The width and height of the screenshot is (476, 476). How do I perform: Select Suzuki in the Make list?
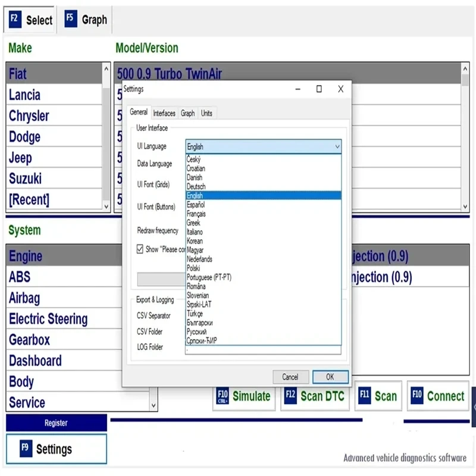point(54,178)
